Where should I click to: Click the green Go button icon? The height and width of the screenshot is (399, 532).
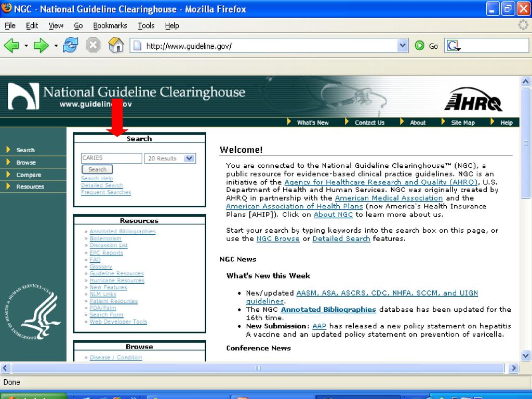(x=420, y=46)
